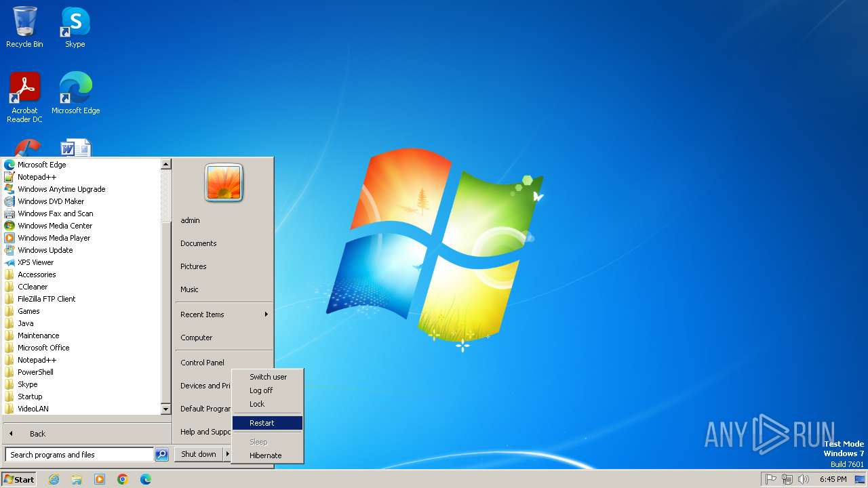Screen dimensions: 868x488
Task: Open Microsoft Edge desktop shortcut
Action: [x=75, y=93]
